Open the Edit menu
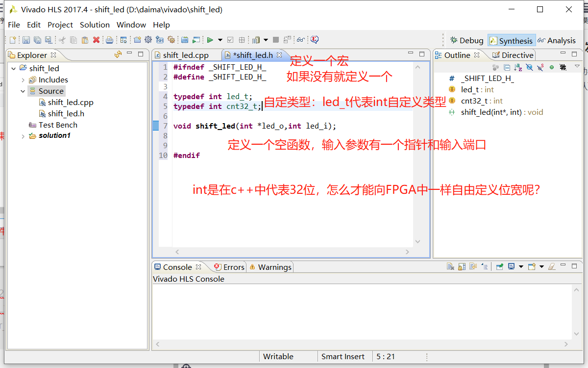588x368 pixels. tap(34, 25)
